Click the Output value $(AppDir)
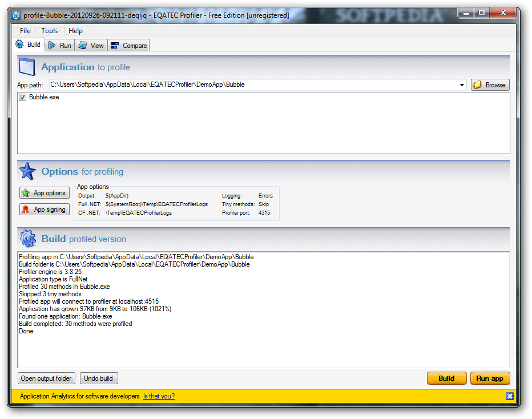This screenshot has width=532, height=419. coord(117,196)
